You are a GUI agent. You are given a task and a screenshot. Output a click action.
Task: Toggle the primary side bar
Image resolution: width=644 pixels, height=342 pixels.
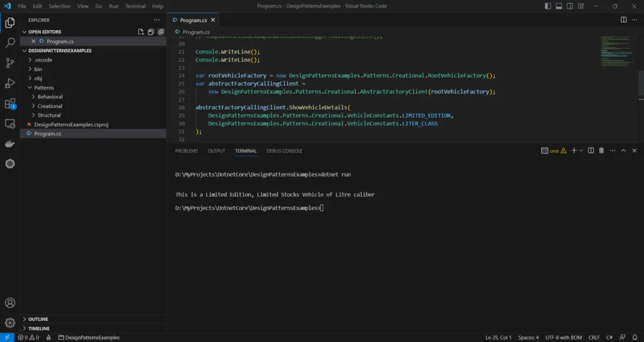click(548, 6)
